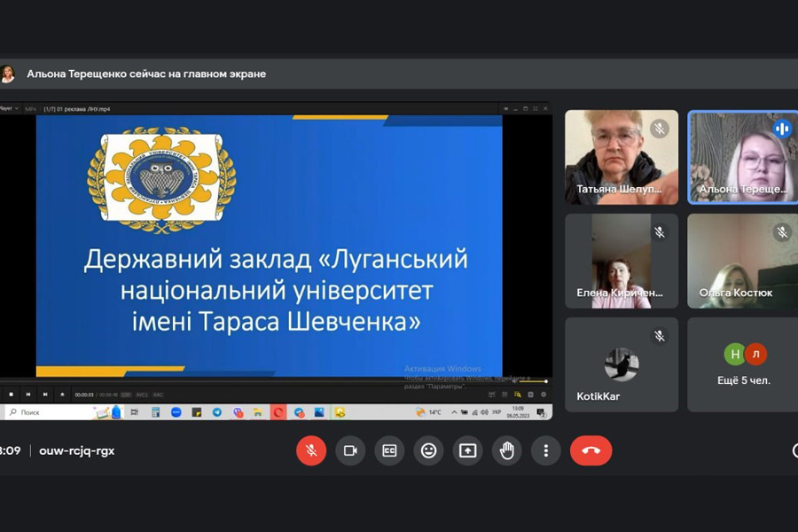
Task: Click the system volume icon in the tray
Action: click(484, 412)
